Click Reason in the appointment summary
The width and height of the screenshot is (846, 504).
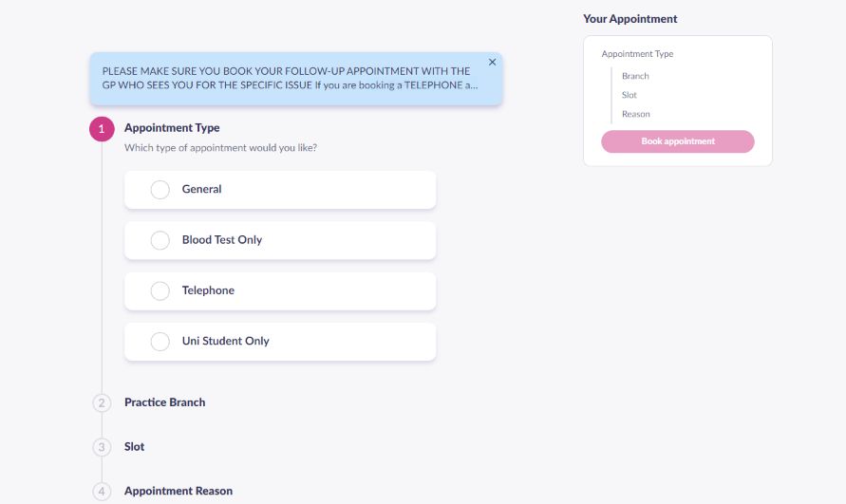[x=635, y=114]
